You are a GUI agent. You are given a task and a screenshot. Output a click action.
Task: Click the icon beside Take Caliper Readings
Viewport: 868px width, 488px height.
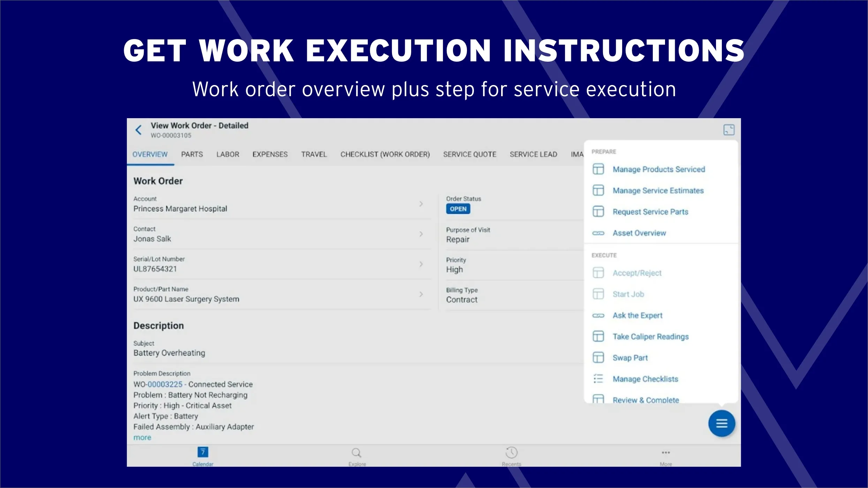[x=598, y=336]
